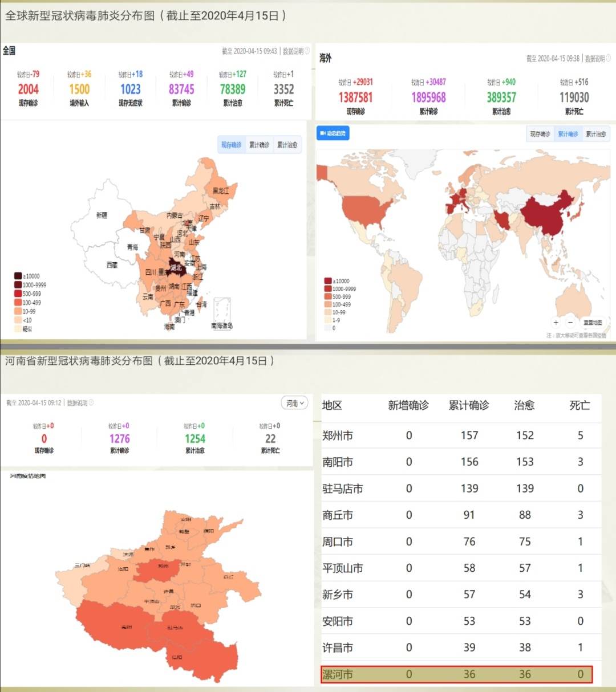
Task: Click cured count 88 in 商丘市 row
Action: coord(525,515)
